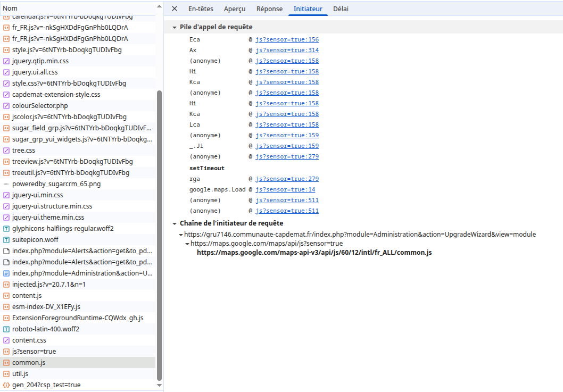The width and height of the screenshot is (563, 392).
Task: Click the setTimeout entry in call stack
Action: pyautogui.click(x=207, y=169)
